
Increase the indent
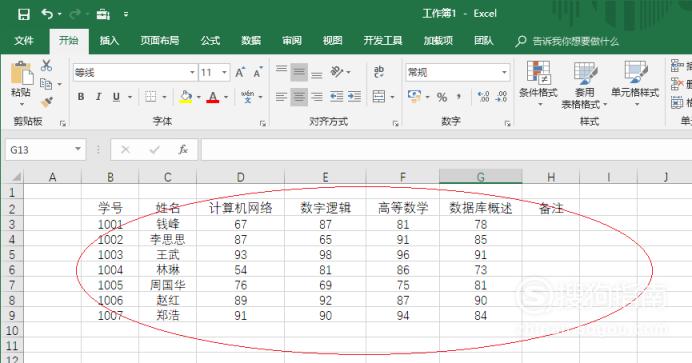point(354,97)
